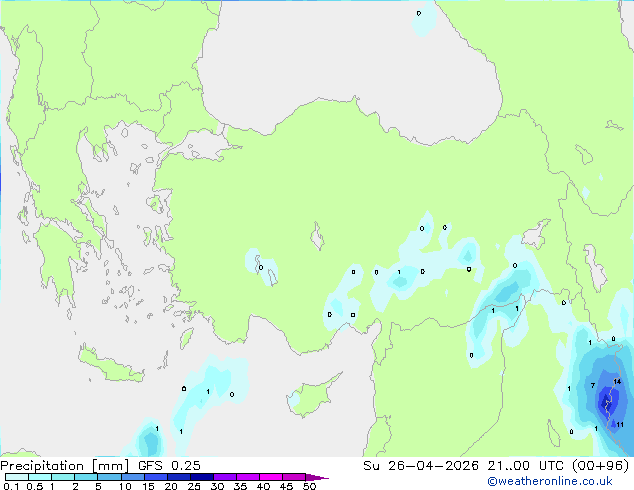Click the '7' precipitation value on the map
Screen dimensions: 634x490
593,385
